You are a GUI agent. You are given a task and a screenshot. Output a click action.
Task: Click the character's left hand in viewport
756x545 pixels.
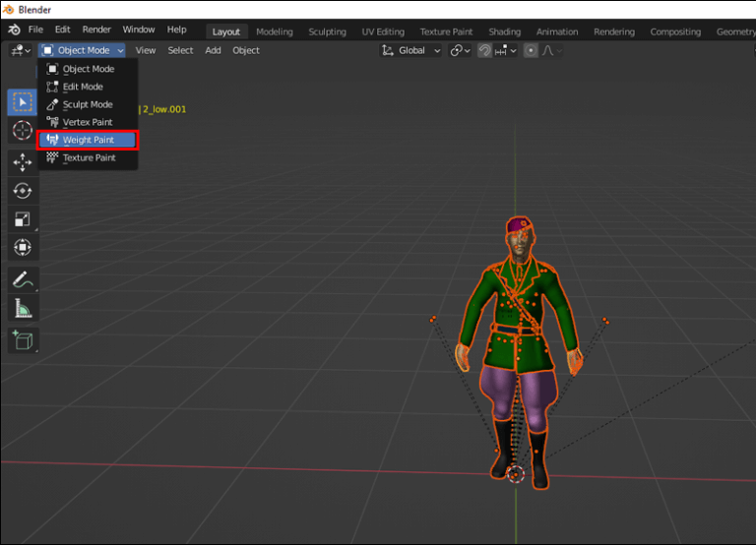tap(575, 361)
